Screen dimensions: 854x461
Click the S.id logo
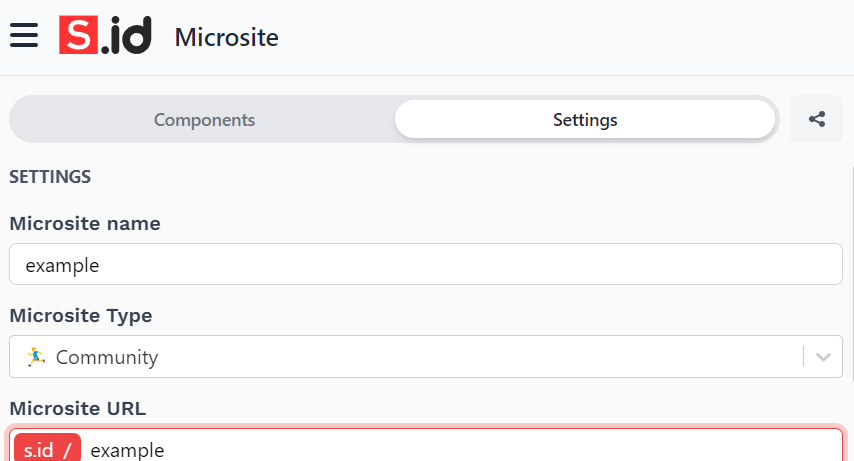[105, 36]
